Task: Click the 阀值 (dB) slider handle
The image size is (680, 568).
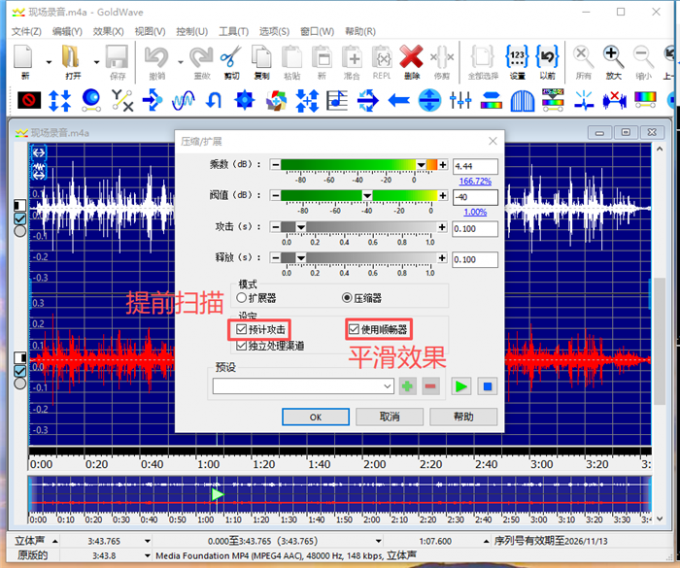Action: (x=367, y=196)
